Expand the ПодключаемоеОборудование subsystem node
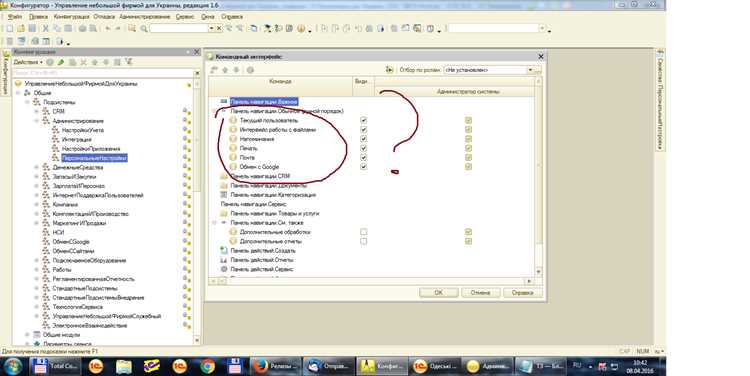The width and height of the screenshot is (750, 376). click(x=37, y=260)
